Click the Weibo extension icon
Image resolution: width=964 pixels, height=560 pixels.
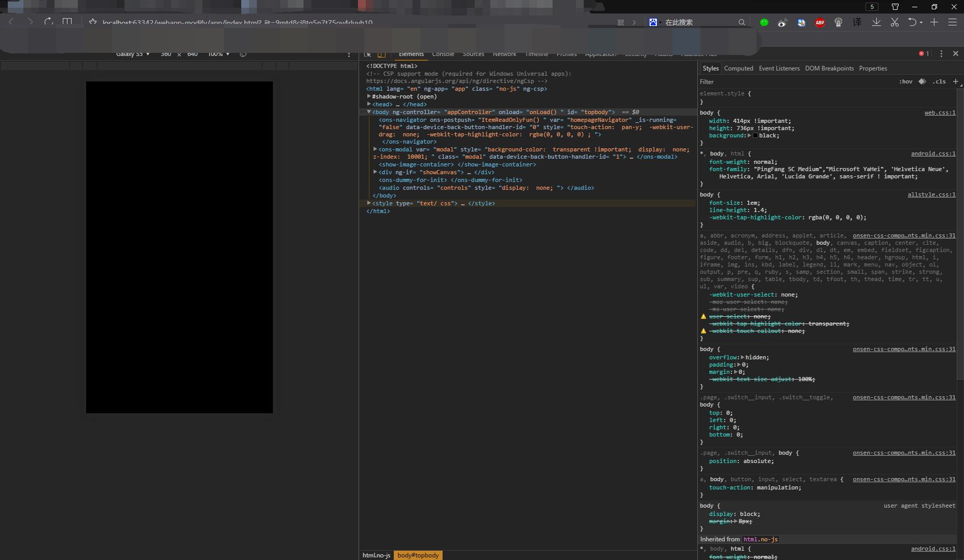(782, 22)
